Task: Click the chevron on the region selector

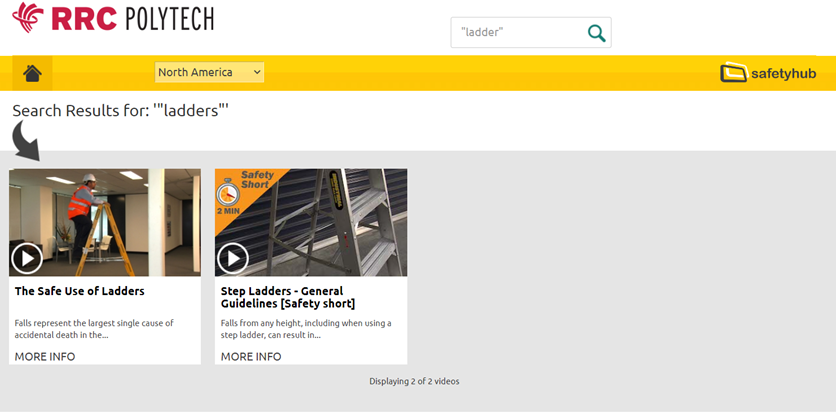Action: tap(257, 72)
